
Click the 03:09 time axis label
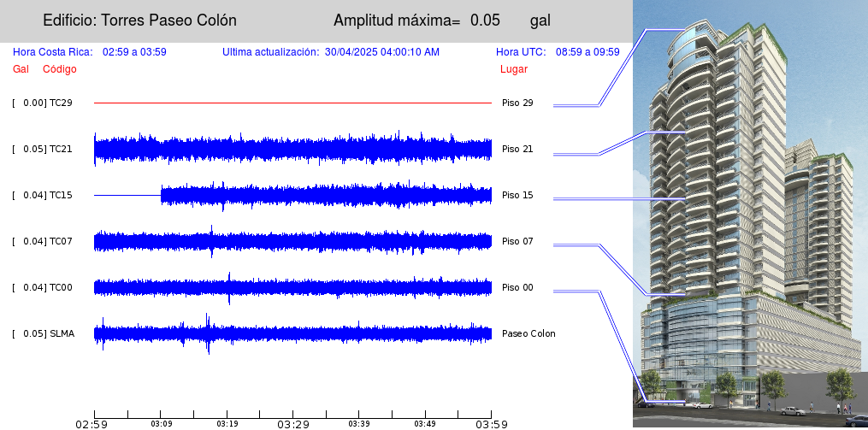pos(161,424)
